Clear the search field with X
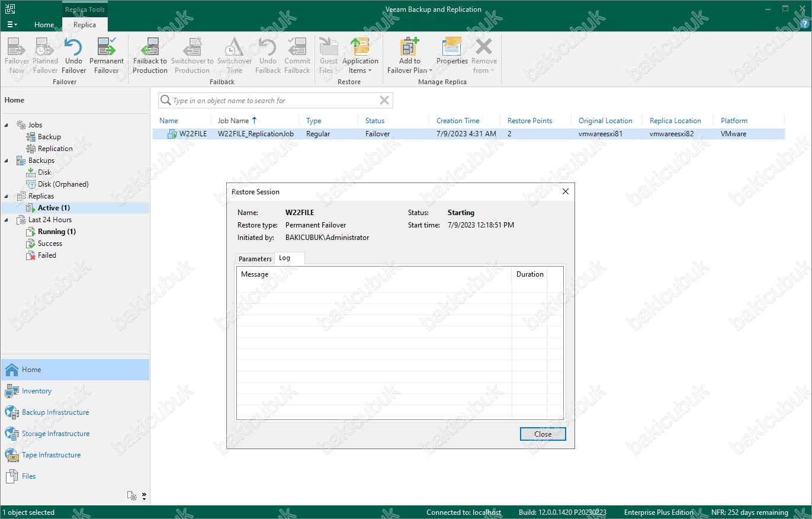This screenshot has width=812, height=519. pyautogui.click(x=384, y=101)
